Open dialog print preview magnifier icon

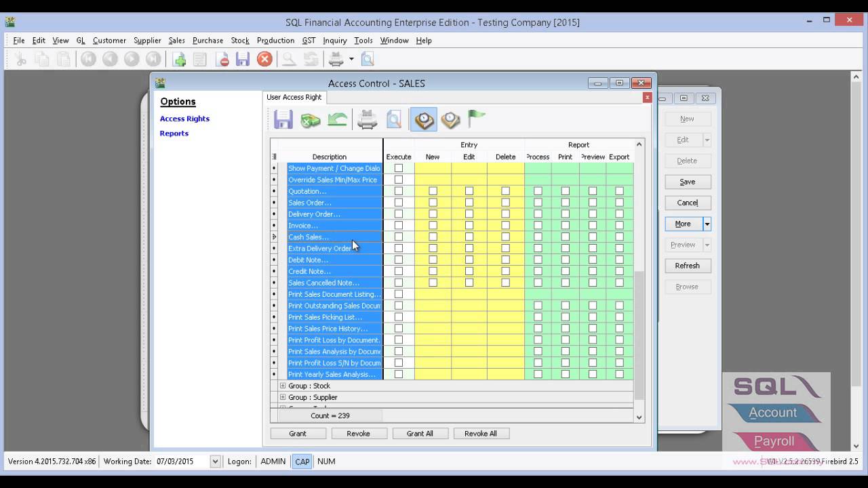coord(394,120)
